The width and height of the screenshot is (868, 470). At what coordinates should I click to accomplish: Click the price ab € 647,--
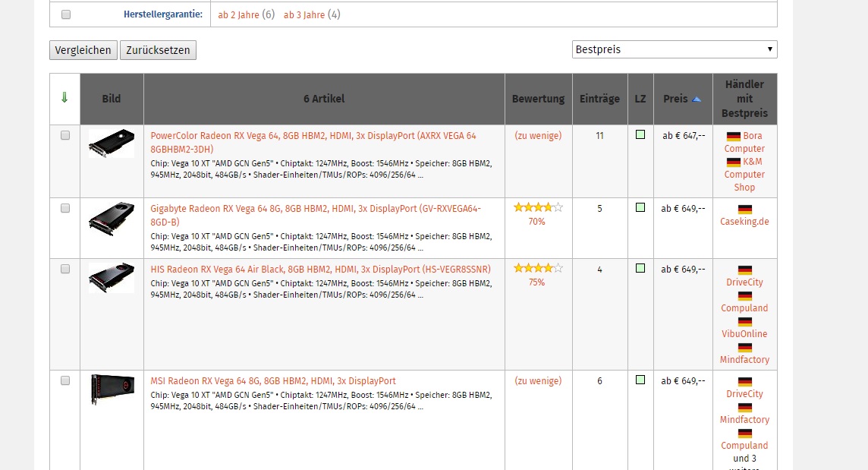pos(684,135)
